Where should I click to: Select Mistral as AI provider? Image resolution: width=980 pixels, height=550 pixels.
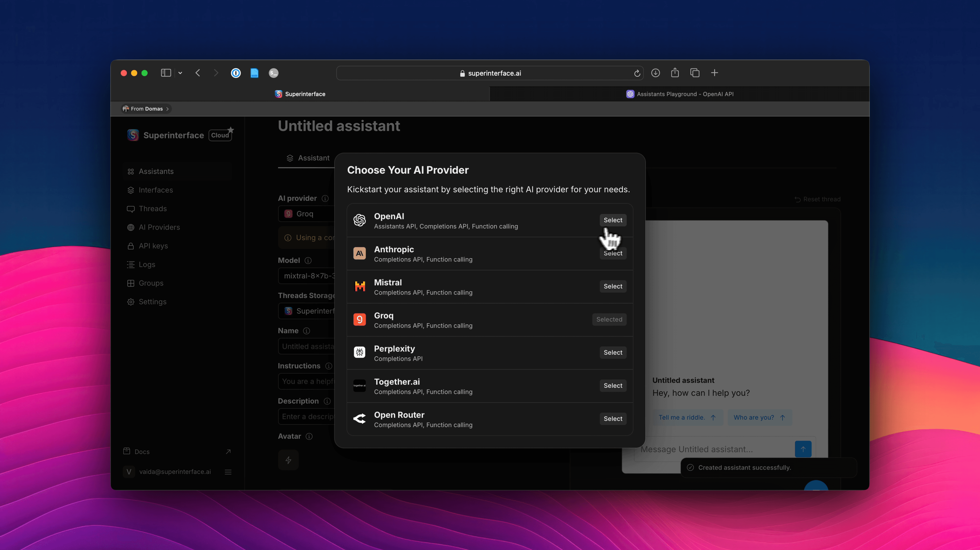[612, 286]
